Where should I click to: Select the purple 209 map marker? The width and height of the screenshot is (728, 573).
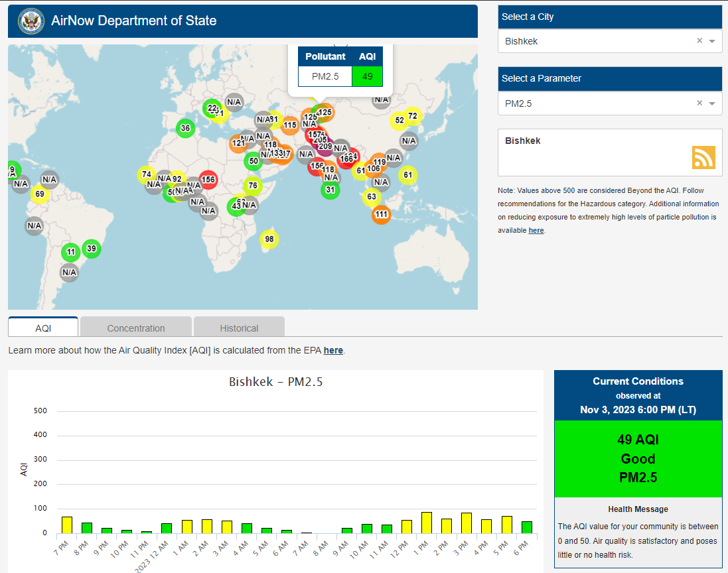325,147
